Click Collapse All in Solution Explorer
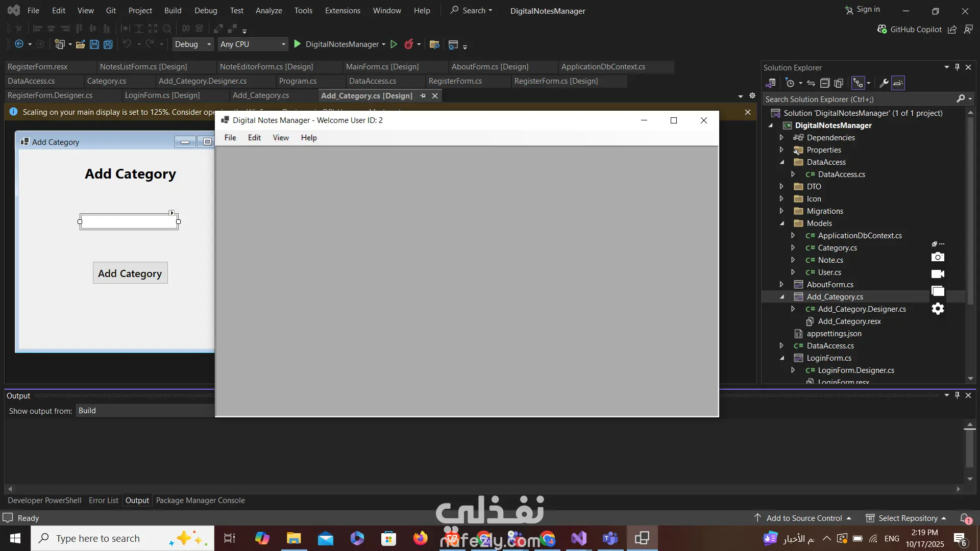 (x=825, y=83)
